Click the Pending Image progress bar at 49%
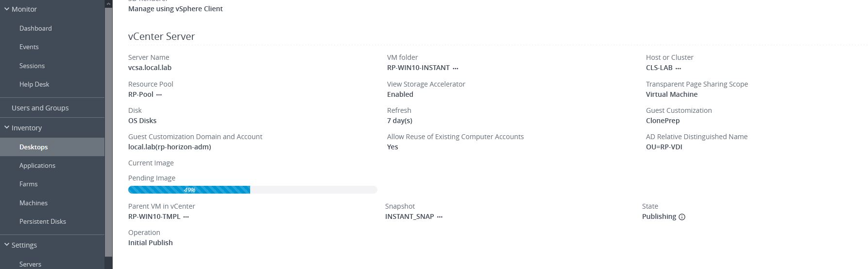Viewport: 868px width, 269px height. pos(253,190)
